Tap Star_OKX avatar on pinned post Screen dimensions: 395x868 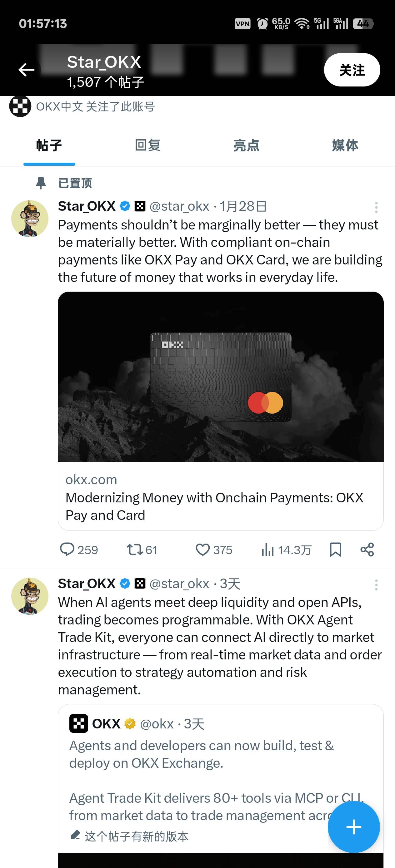pos(30,218)
